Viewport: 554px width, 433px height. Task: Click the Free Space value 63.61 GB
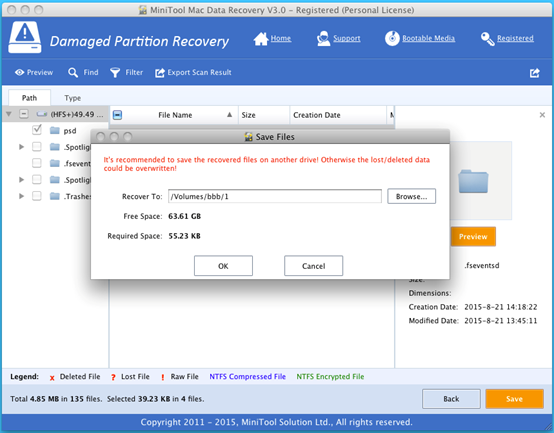click(184, 216)
